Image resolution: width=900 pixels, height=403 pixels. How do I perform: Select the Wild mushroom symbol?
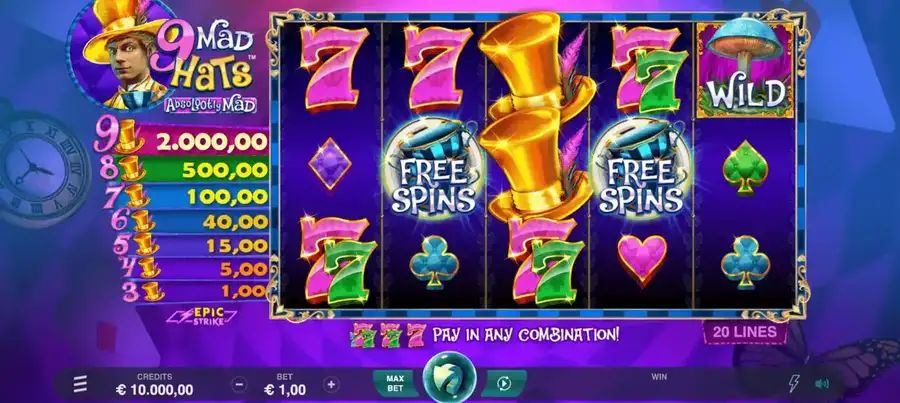coord(745,70)
